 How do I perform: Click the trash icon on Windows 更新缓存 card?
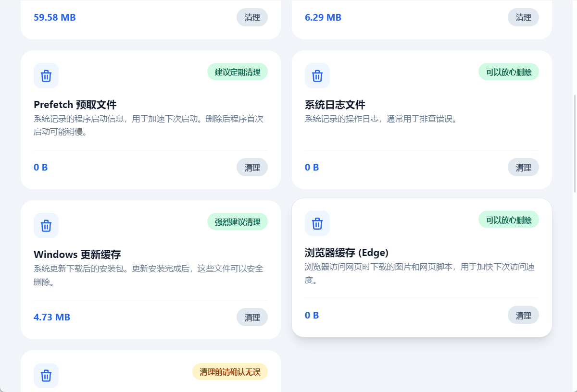(x=46, y=226)
